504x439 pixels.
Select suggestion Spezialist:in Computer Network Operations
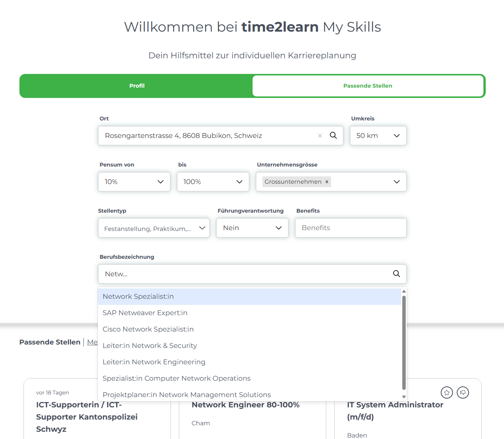[x=250, y=378]
